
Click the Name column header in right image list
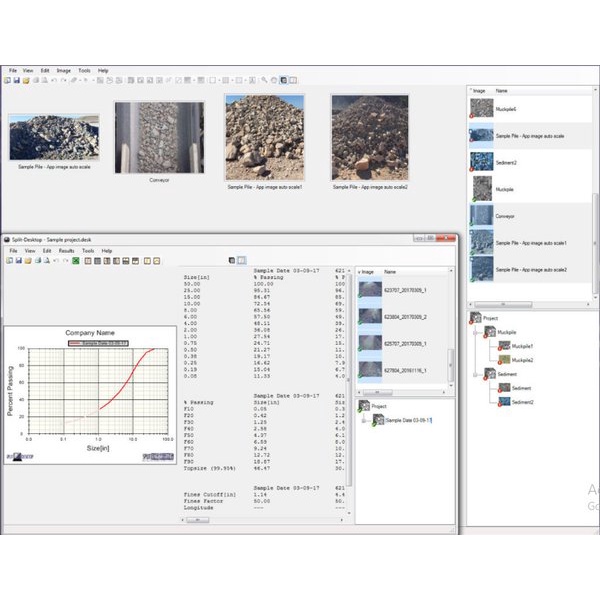pos(502,90)
